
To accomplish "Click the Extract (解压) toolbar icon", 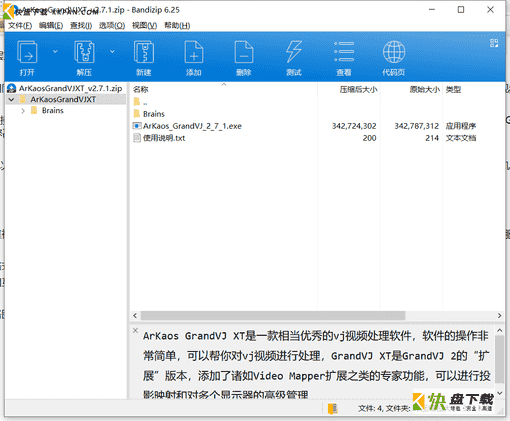I will point(84,52).
